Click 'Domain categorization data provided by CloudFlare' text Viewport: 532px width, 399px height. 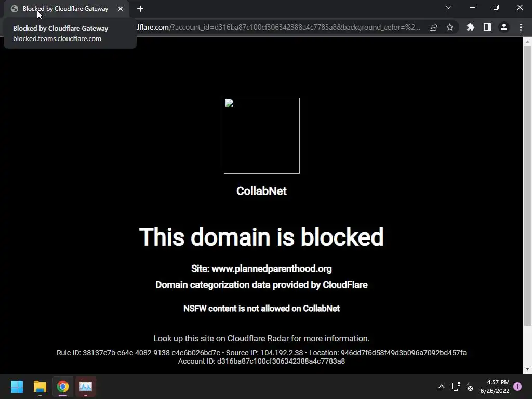point(261,285)
